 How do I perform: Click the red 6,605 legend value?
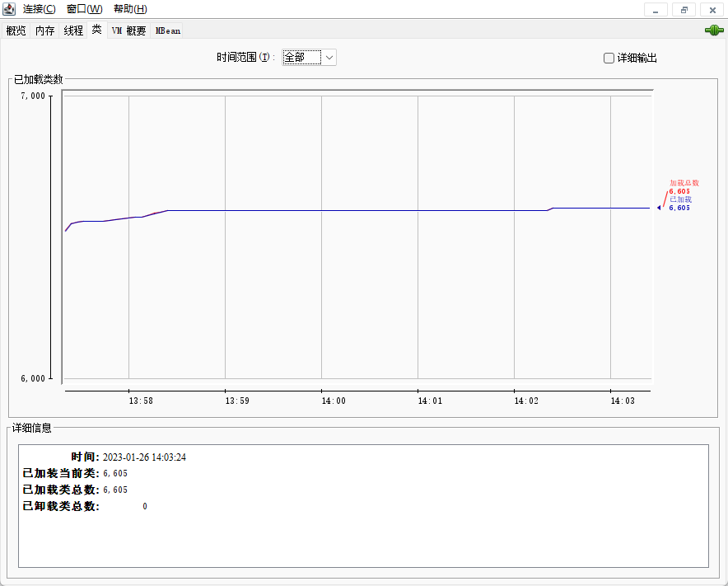pyautogui.click(x=679, y=191)
